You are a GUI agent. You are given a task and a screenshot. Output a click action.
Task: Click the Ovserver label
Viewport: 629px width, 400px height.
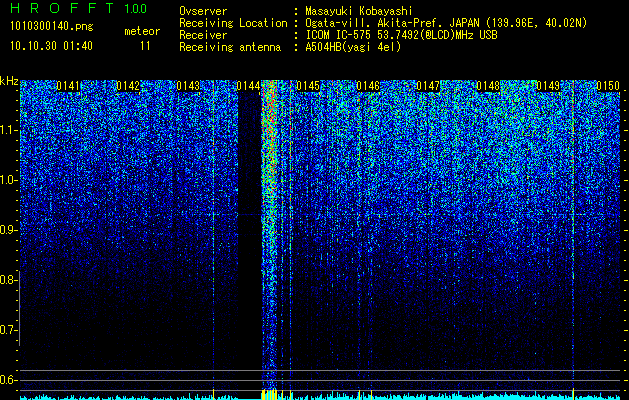[x=203, y=11]
